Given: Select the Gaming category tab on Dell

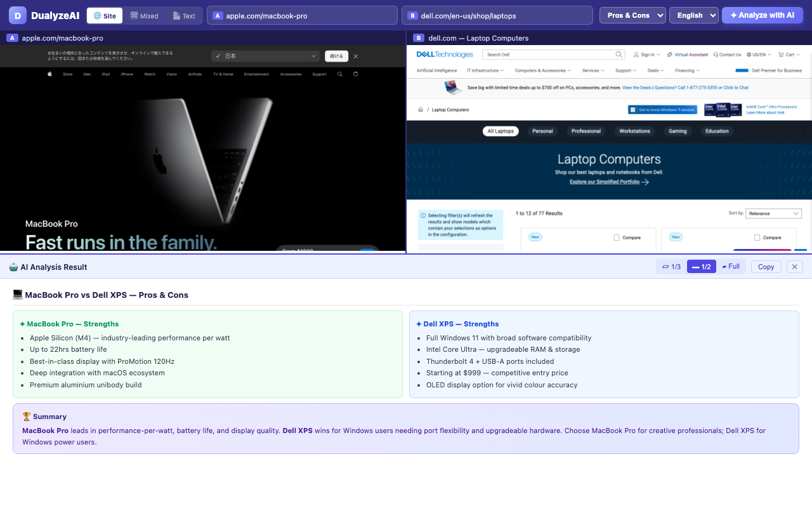Looking at the screenshot, I should (678, 131).
